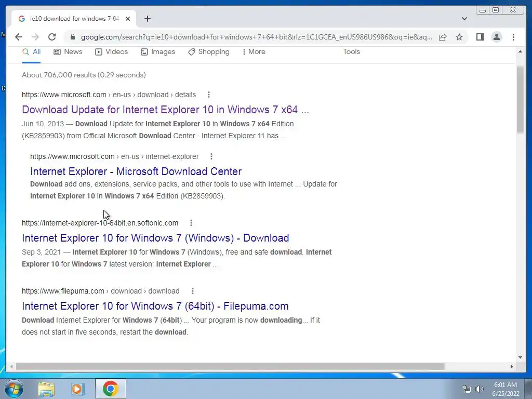Image resolution: width=532 pixels, height=399 pixels.
Task: Click the vertical scrollbar down arrow
Action: pyautogui.click(x=520, y=357)
